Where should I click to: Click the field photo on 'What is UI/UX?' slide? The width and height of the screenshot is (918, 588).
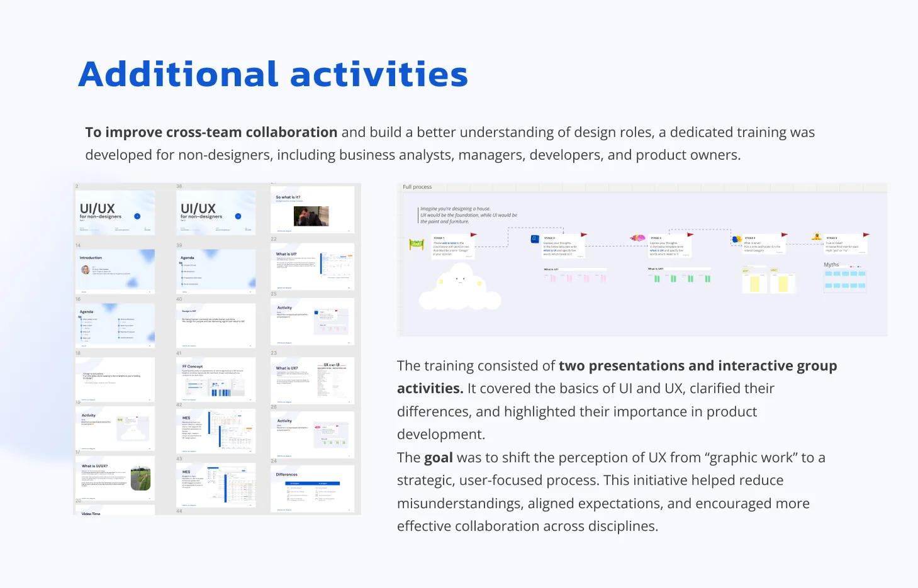(141, 479)
